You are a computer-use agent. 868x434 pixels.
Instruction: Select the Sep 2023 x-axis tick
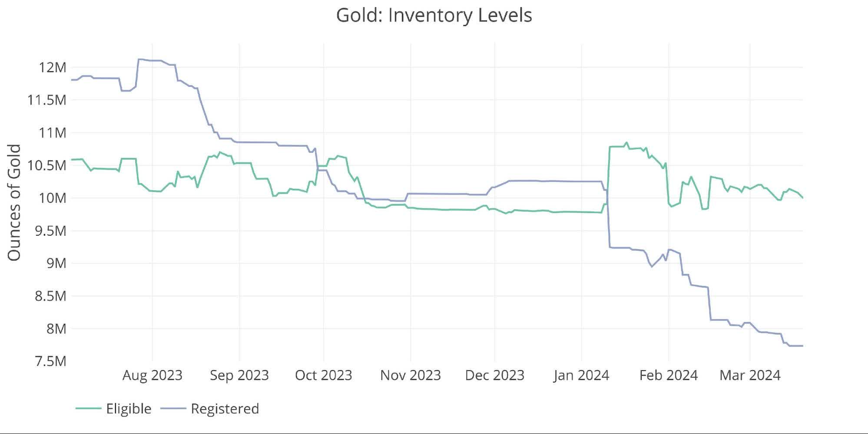click(x=239, y=375)
